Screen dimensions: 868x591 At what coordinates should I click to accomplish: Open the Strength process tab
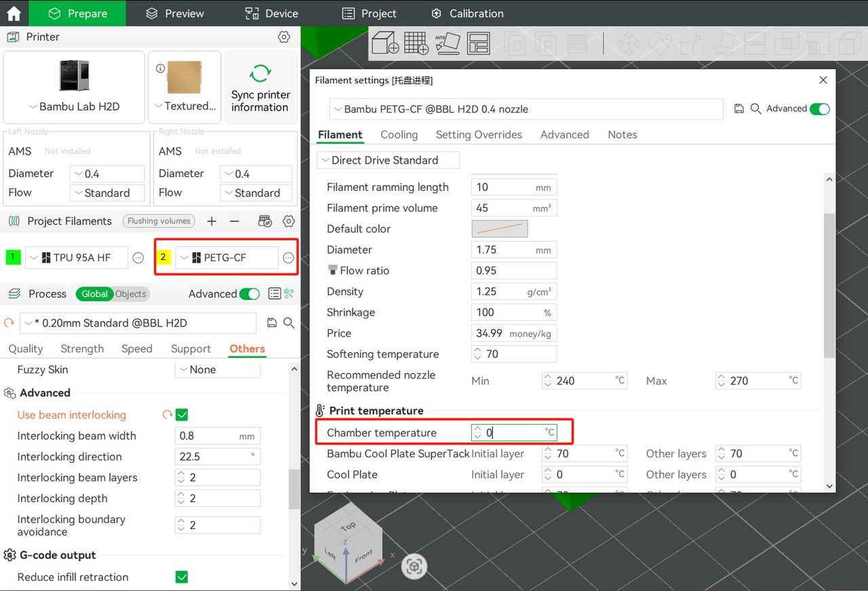pyautogui.click(x=82, y=349)
